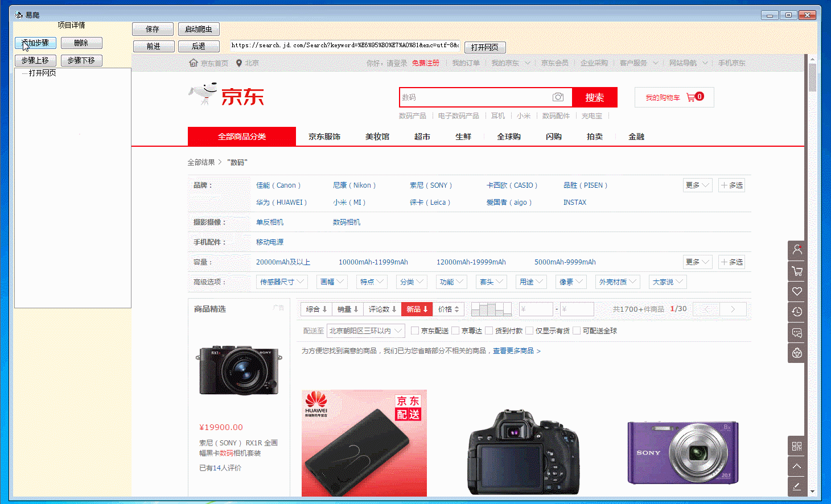Open the 大家说 dropdown
The image size is (831, 504).
point(668,282)
